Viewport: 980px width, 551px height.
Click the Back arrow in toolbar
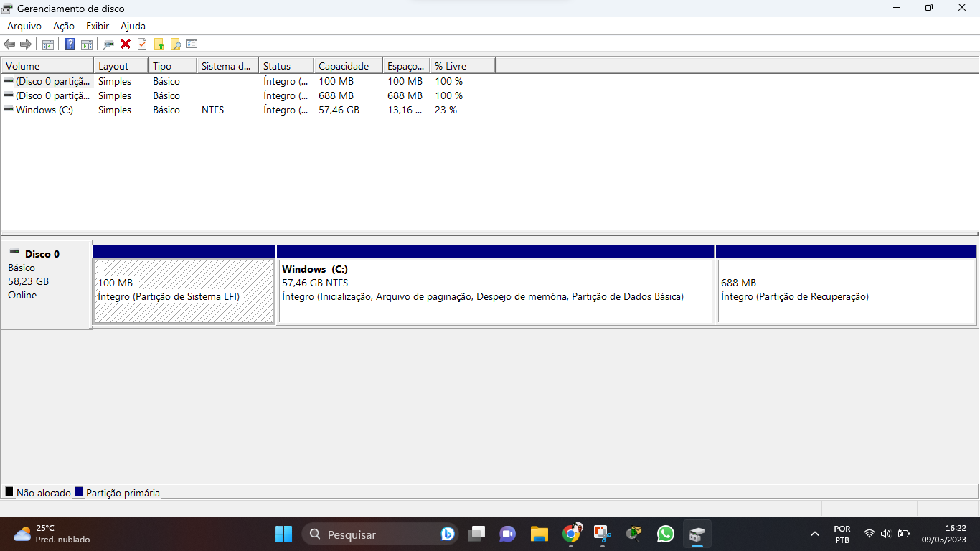(x=9, y=44)
